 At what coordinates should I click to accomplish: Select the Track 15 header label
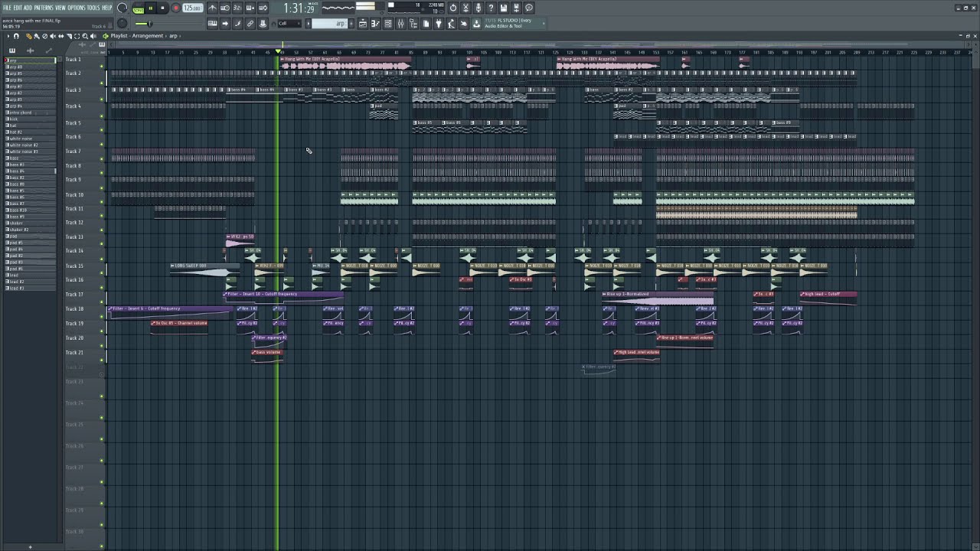(x=74, y=266)
